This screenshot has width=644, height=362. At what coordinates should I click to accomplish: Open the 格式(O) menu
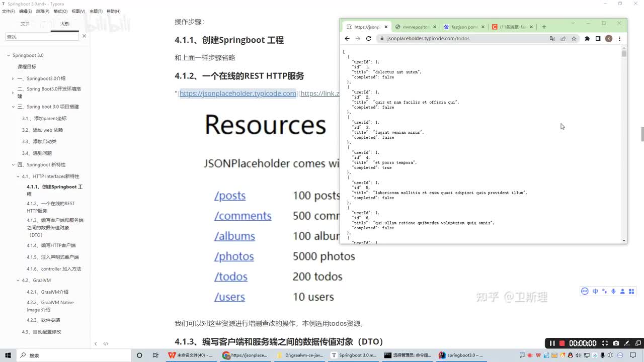click(60, 11)
